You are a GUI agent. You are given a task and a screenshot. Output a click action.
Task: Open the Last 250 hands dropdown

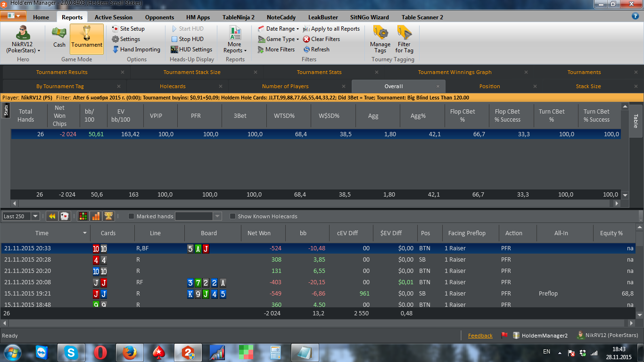pyautogui.click(x=35, y=216)
